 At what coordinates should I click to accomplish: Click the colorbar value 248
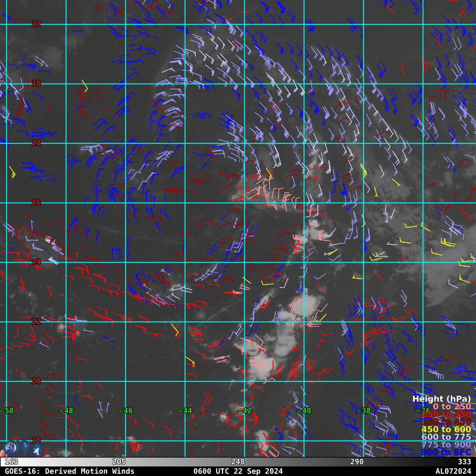[x=238, y=462]
